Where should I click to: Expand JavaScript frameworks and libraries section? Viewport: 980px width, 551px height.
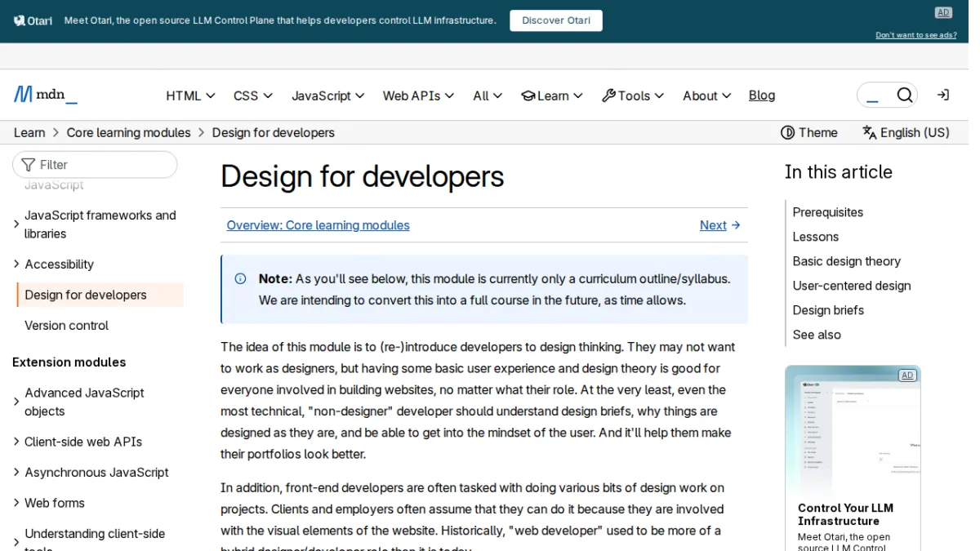click(16, 224)
